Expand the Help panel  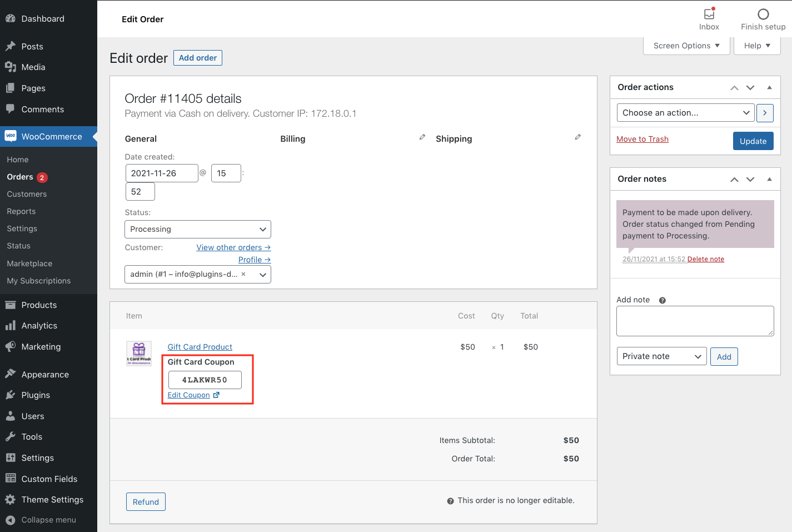pos(757,46)
